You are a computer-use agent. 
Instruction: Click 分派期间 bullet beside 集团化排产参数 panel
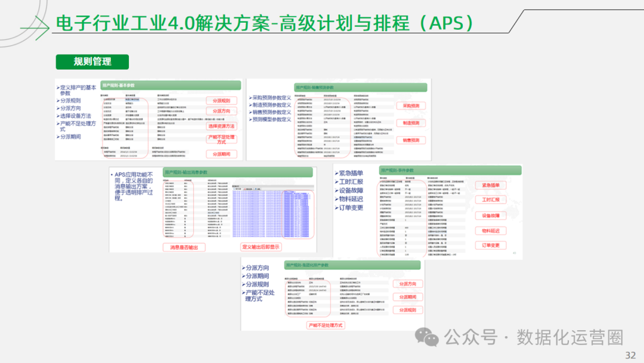pos(256,276)
